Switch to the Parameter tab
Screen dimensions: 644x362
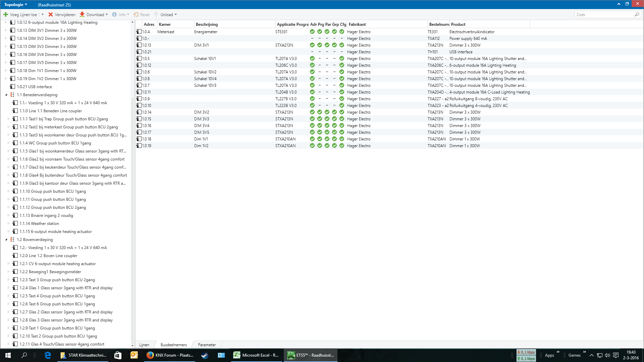tap(207, 345)
